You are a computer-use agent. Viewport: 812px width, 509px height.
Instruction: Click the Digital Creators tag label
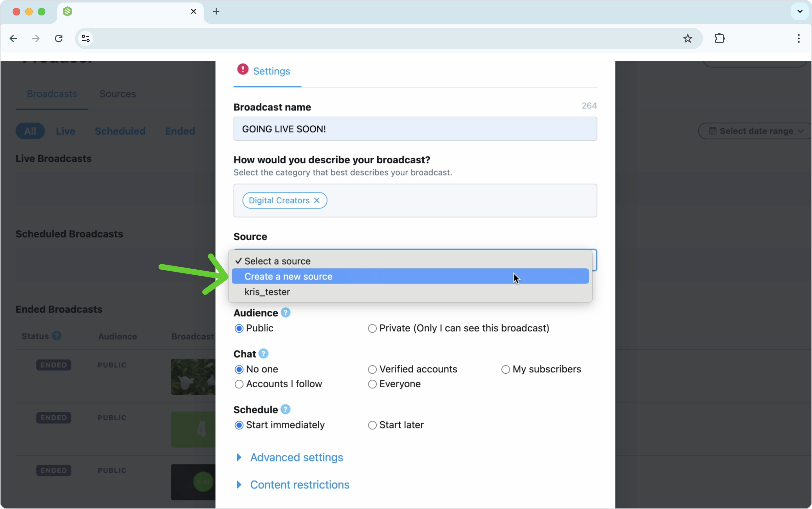(x=279, y=200)
